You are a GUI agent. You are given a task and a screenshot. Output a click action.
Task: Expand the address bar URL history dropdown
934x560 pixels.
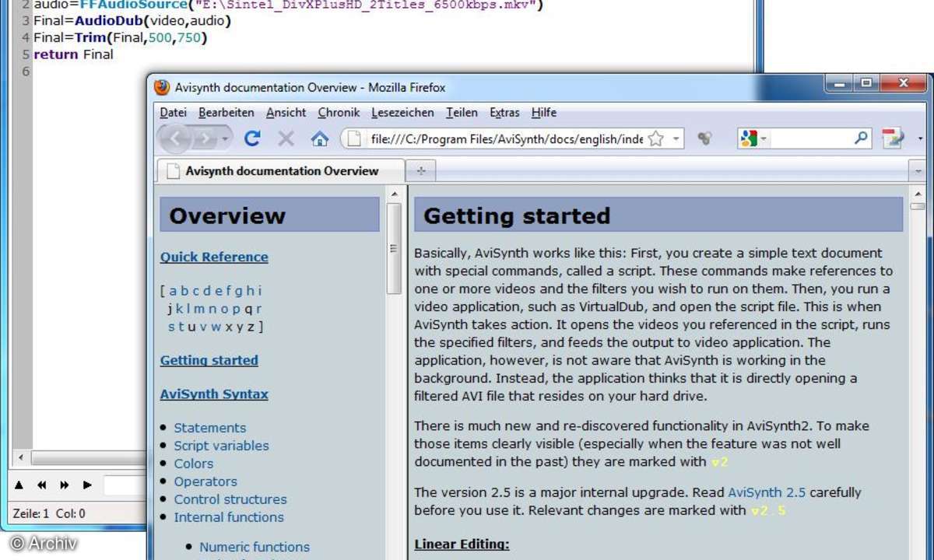tap(676, 138)
